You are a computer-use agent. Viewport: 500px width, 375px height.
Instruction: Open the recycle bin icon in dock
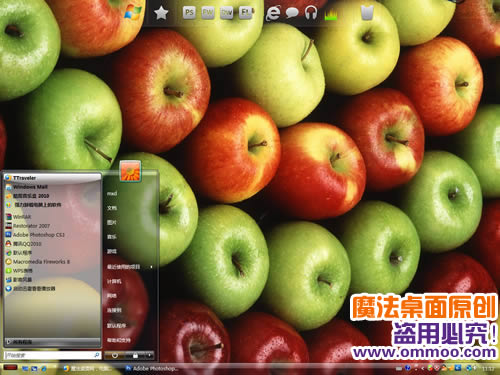[367, 13]
